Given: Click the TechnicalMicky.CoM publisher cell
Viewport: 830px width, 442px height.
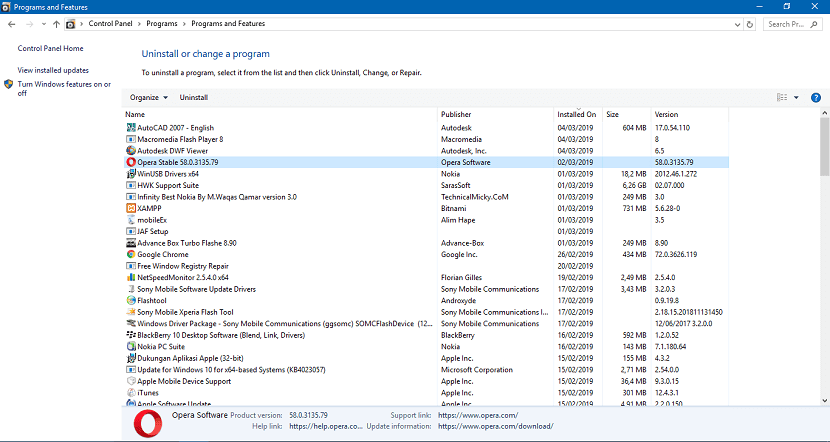Looking at the screenshot, I should pos(475,197).
